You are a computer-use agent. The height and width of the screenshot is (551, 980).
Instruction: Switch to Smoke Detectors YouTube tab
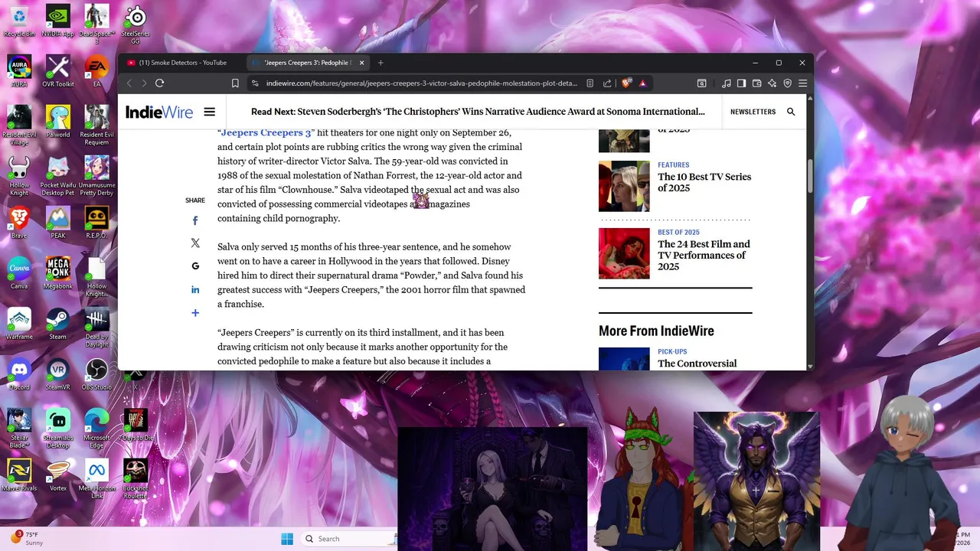[x=182, y=63]
